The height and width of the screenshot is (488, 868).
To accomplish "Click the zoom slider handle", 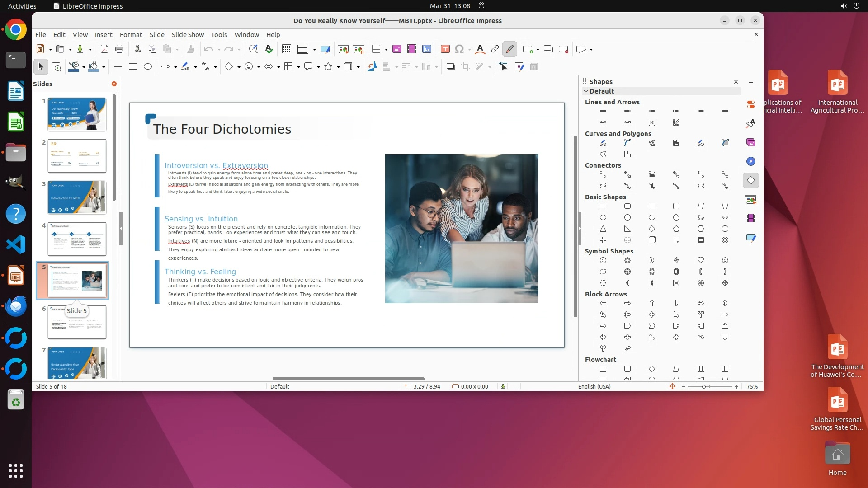I will [704, 387].
